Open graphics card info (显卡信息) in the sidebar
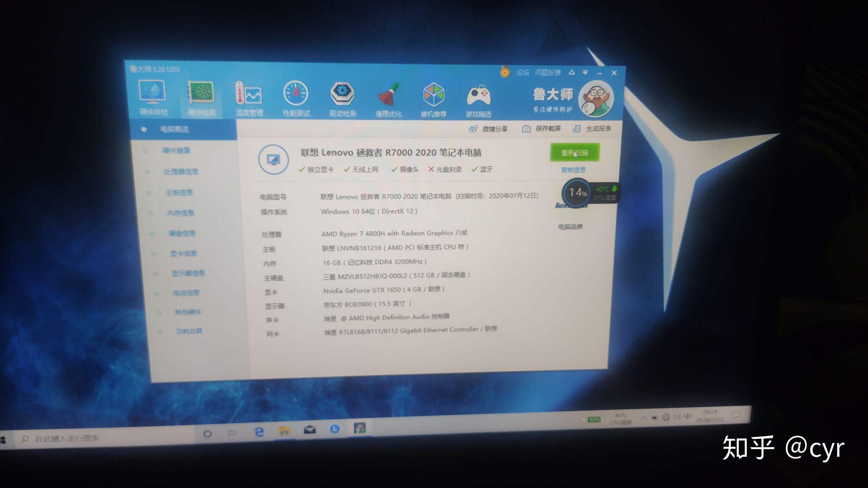This screenshot has width=868, height=488. tap(183, 254)
